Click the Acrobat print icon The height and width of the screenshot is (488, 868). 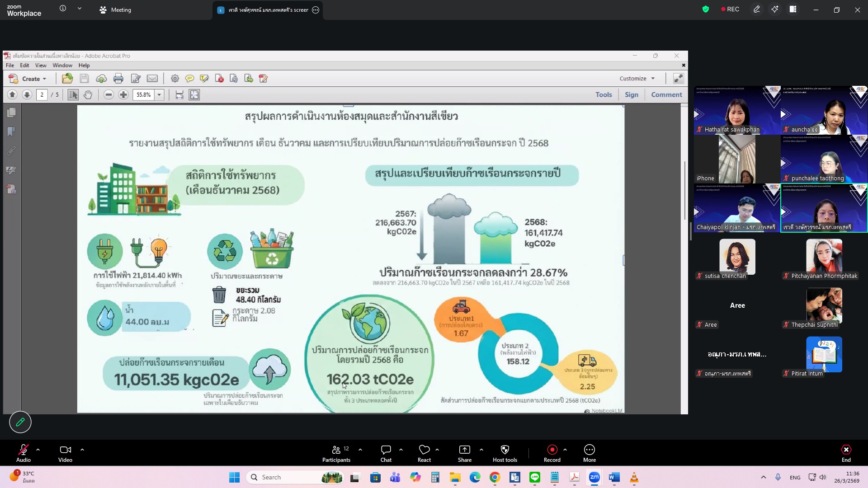(x=118, y=79)
